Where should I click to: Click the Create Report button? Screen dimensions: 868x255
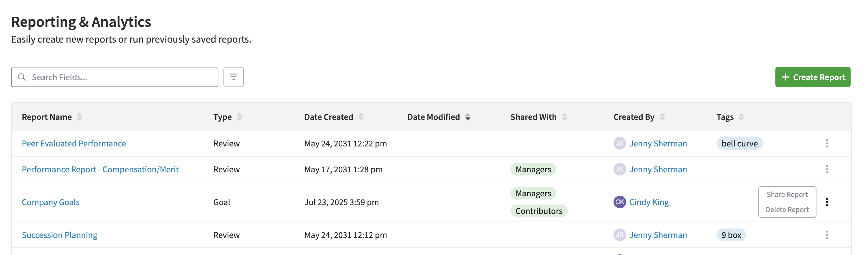point(812,77)
